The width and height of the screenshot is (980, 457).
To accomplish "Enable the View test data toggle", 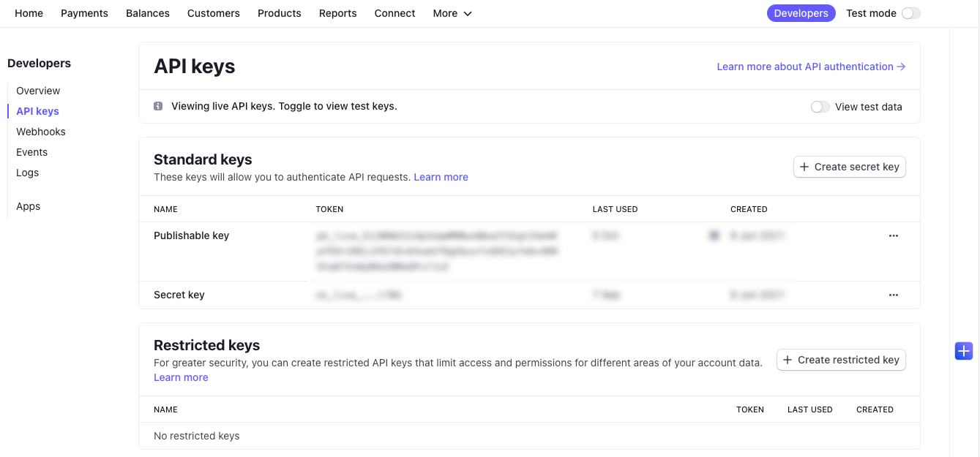I will tap(820, 107).
